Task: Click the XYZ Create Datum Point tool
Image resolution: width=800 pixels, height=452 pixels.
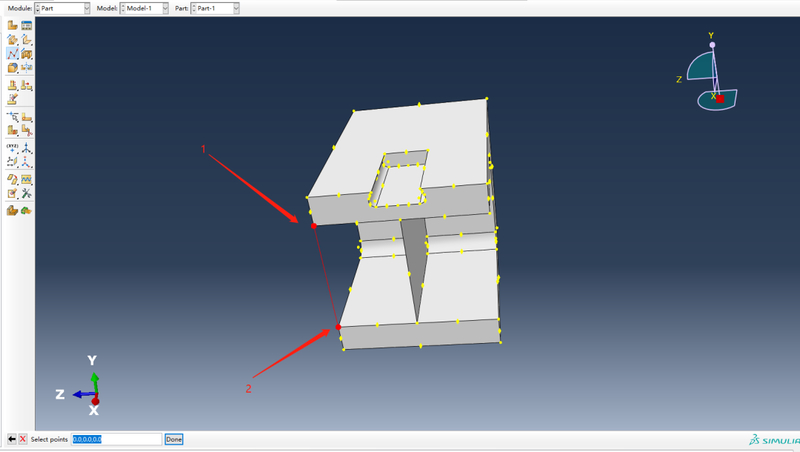Action: pyautogui.click(x=12, y=148)
